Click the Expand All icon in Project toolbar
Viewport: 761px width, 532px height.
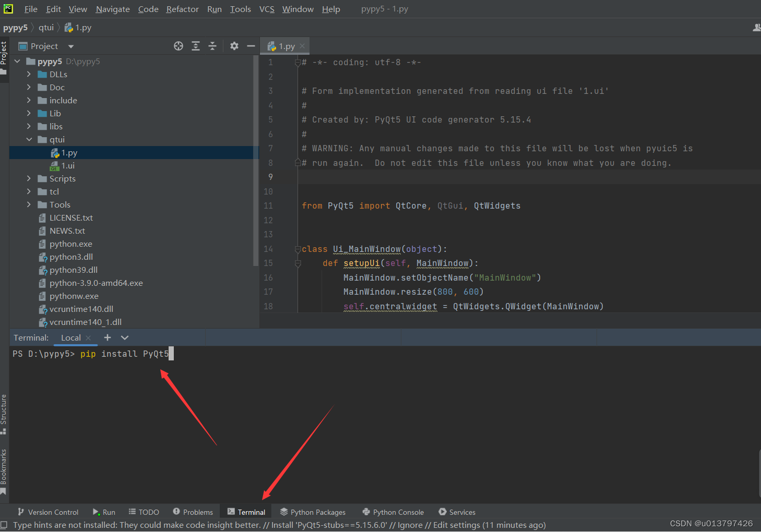pos(196,46)
